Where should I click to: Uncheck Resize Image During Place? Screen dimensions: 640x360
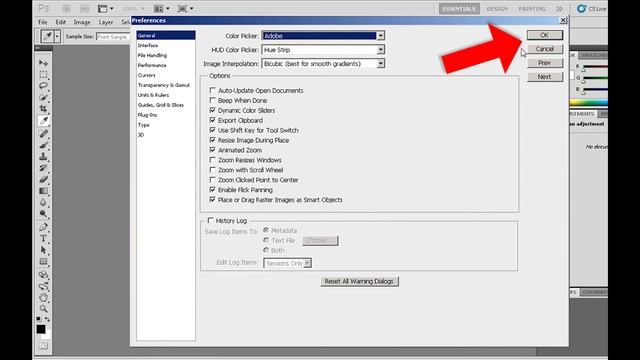(x=213, y=140)
